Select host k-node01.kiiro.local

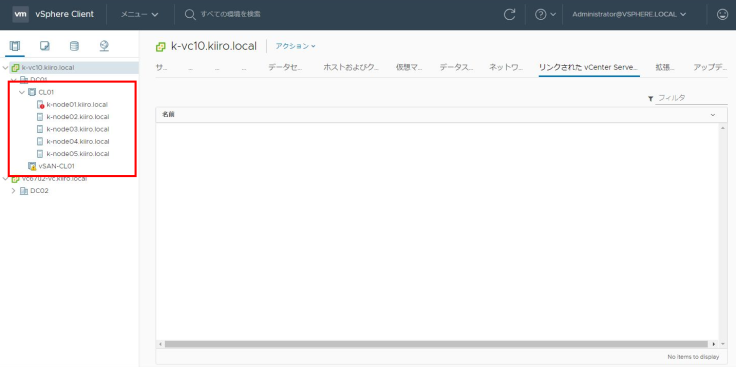(77, 105)
